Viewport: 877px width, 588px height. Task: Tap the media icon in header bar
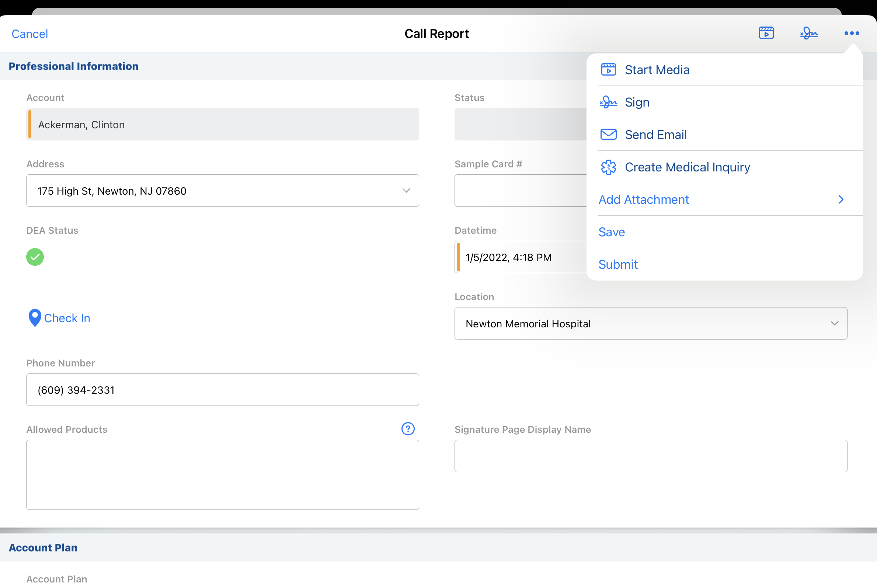click(x=766, y=33)
